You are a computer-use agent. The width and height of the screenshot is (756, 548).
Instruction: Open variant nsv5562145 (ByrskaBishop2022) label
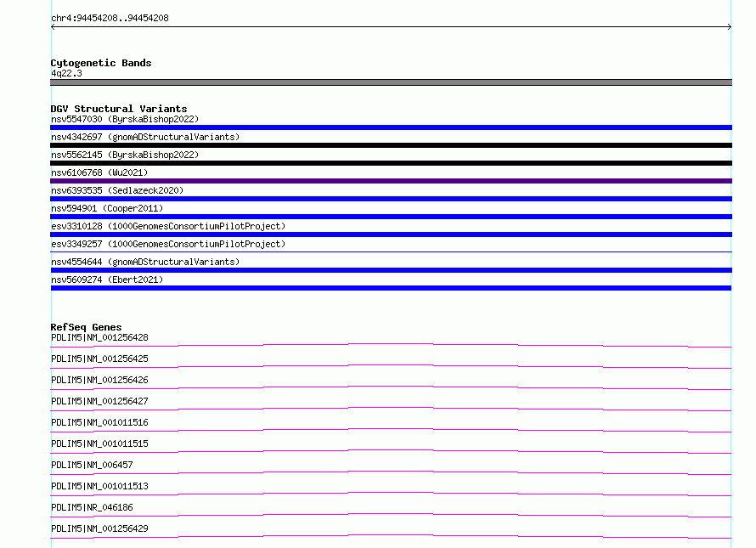125,155
